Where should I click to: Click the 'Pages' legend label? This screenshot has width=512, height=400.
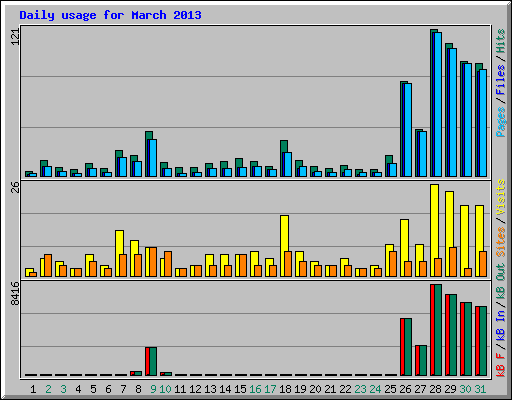[x=500, y=122]
